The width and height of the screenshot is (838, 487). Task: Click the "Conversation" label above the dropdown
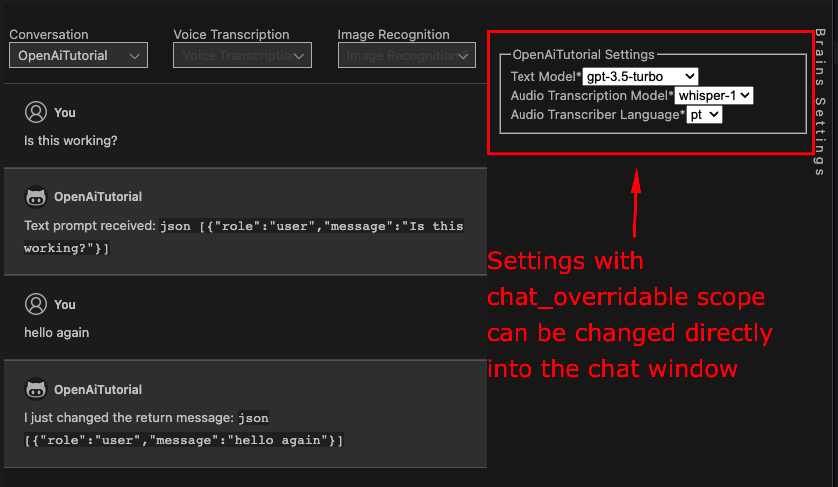tap(49, 34)
